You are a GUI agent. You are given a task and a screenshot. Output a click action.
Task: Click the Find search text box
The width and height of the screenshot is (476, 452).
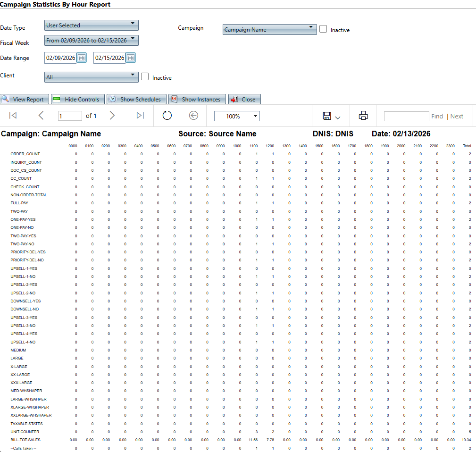click(406, 116)
